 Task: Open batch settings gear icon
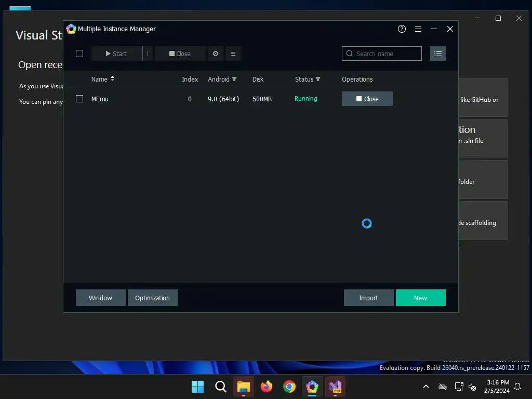pyautogui.click(x=216, y=54)
